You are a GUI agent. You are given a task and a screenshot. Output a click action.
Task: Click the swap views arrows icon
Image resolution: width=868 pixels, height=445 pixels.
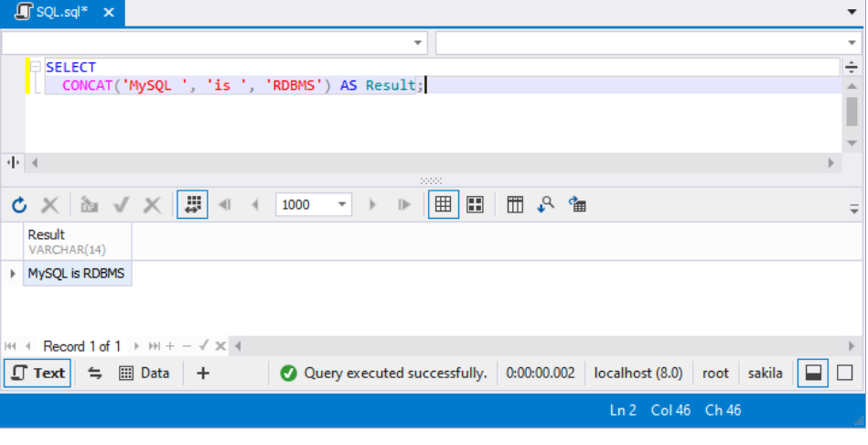coord(95,374)
